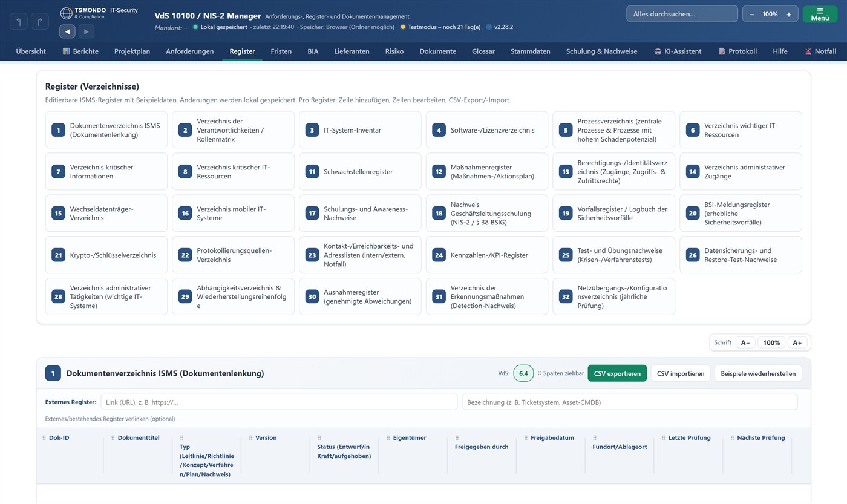
Task: Open register 7 Verzeichnis kritischer Informationen
Action: [x=106, y=172]
